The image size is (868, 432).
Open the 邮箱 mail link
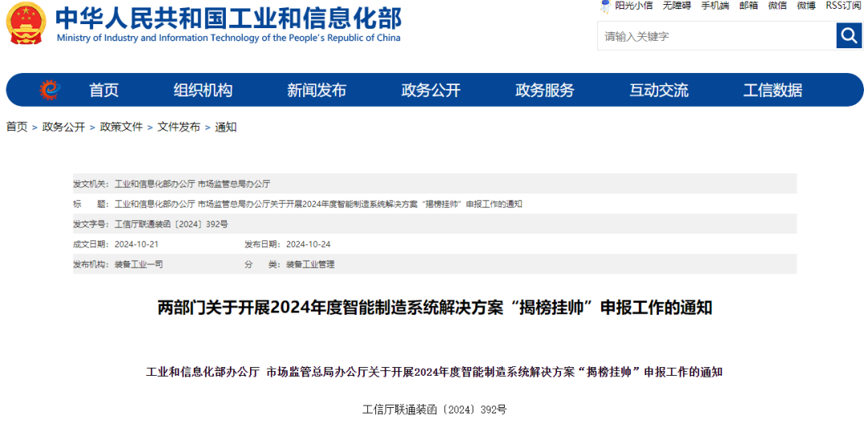tap(748, 6)
